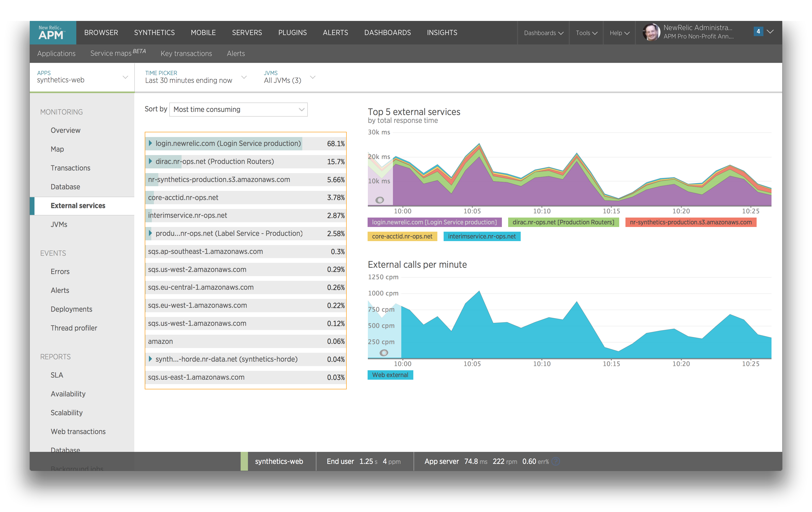Open Availability report

tap(68, 394)
